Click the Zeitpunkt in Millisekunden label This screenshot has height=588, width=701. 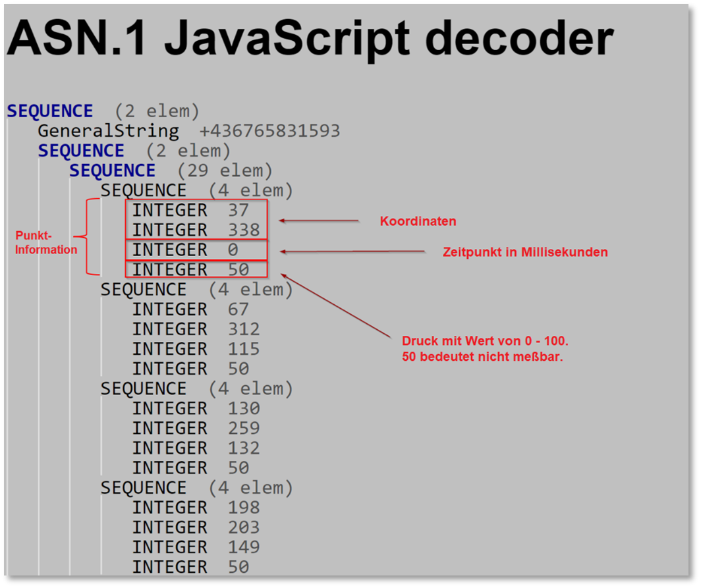(525, 252)
